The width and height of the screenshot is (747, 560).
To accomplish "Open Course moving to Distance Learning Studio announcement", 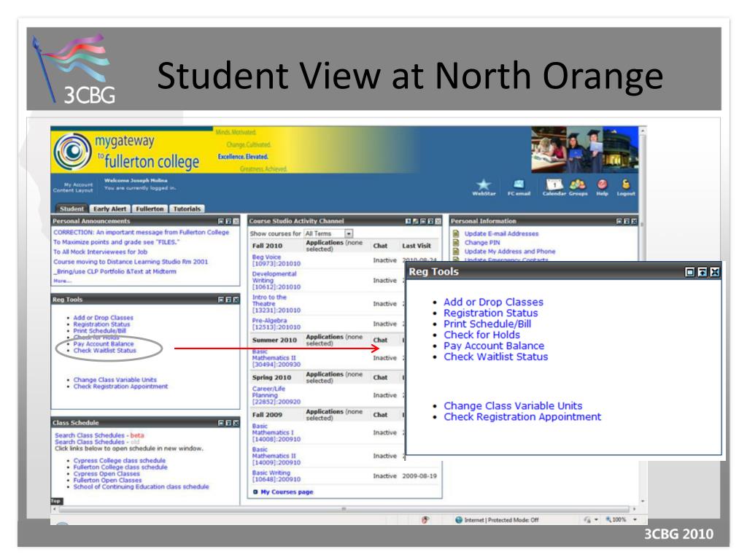I will (x=131, y=262).
